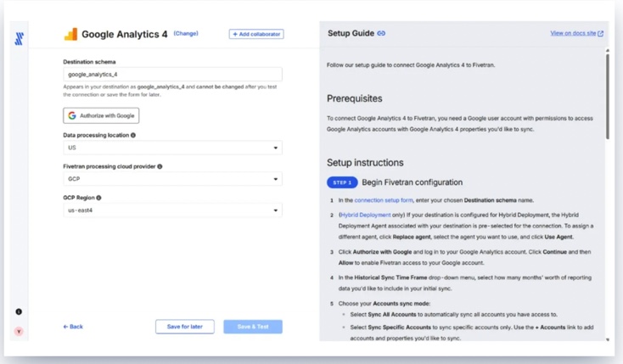Click the Prerequisites heading
The image size is (623, 364).
[x=355, y=98]
